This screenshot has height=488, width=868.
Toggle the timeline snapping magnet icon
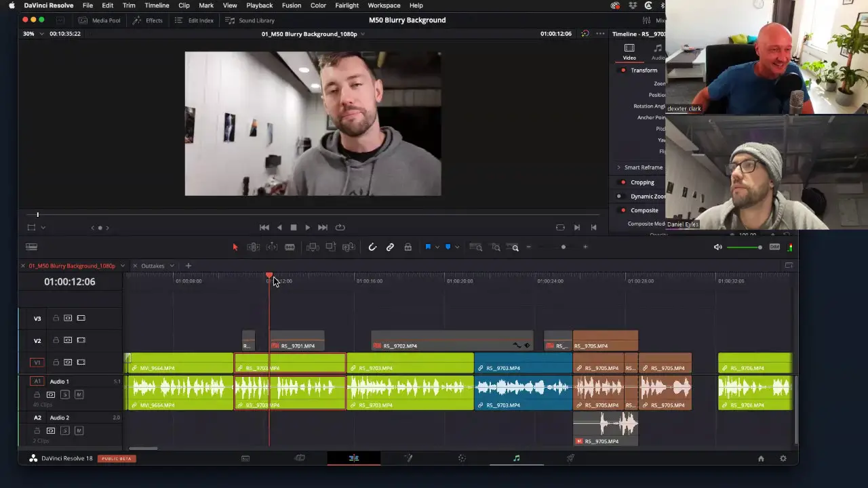[x=372, y=247]
